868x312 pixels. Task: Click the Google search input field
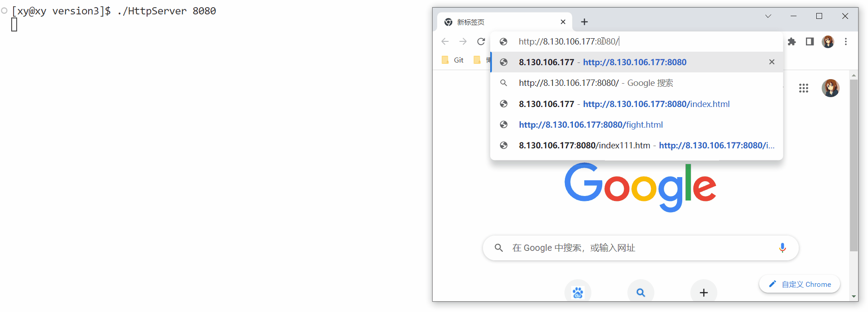click(x=641, y=248)
